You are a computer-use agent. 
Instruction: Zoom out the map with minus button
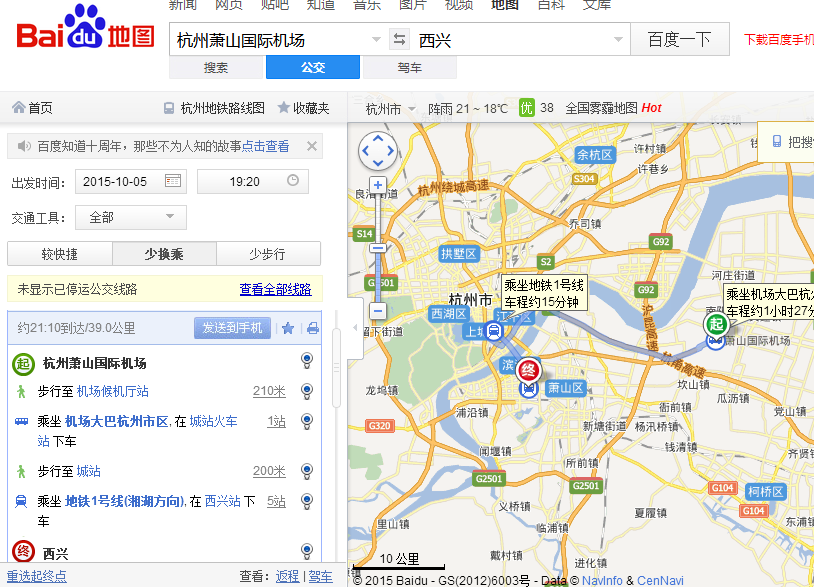[378, 311]
